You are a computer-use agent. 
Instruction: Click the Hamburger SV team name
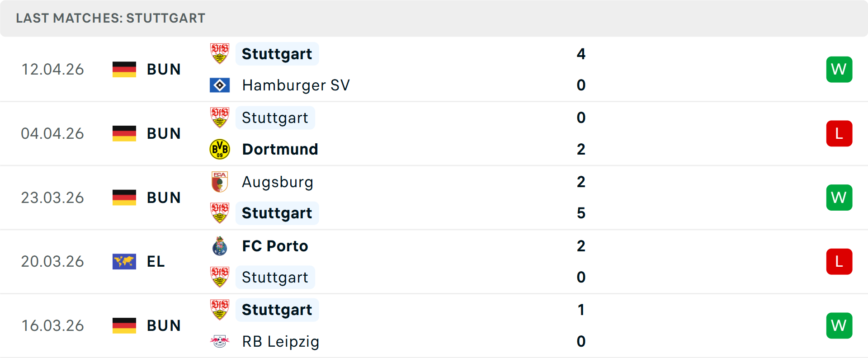tap(296, 85)
